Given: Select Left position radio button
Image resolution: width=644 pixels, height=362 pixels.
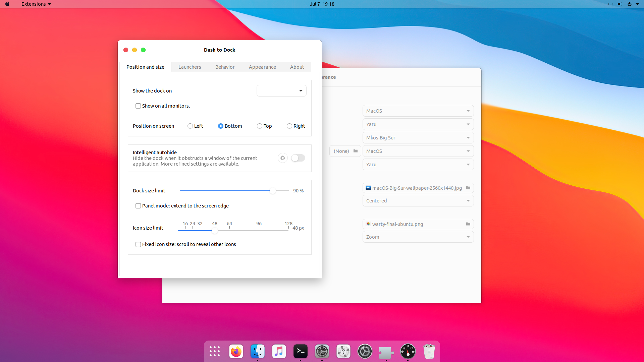Looking at the screenshot, I should pos(190,126).
